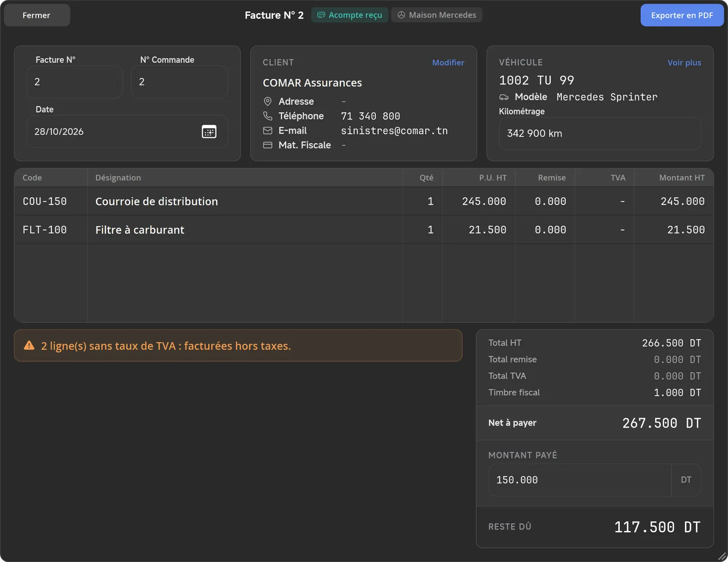This screenshot has height=562, width=728.
Task: Open Voir plus link in Véhicule card
Action: point(684,63)
